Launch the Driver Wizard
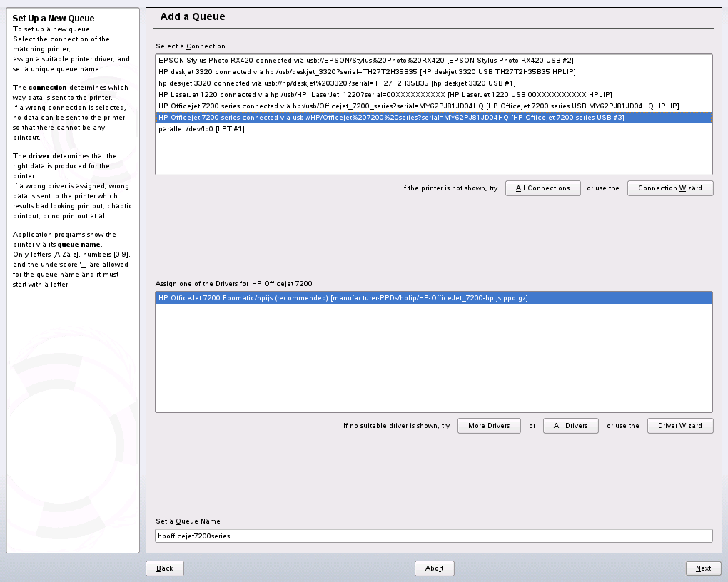The image size is (728, 582). coord(679,426)
